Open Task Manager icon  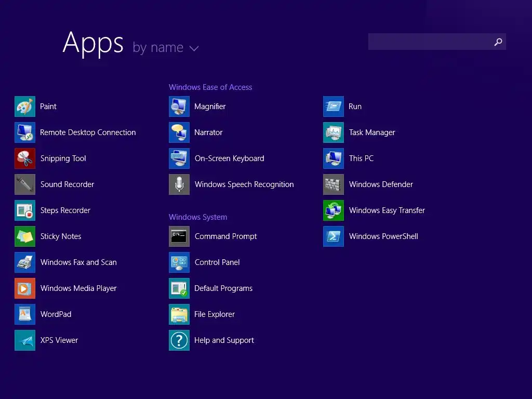coord(334,132)
